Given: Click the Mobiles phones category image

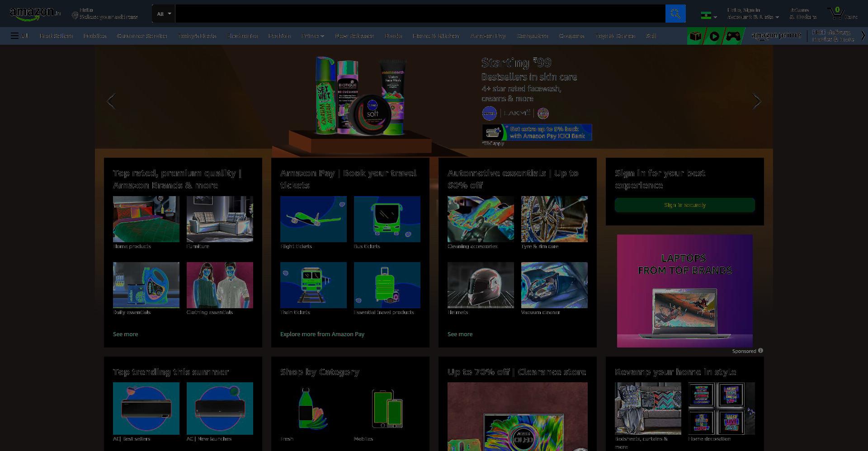Looking at the screenshot, I should click(387, 409).
